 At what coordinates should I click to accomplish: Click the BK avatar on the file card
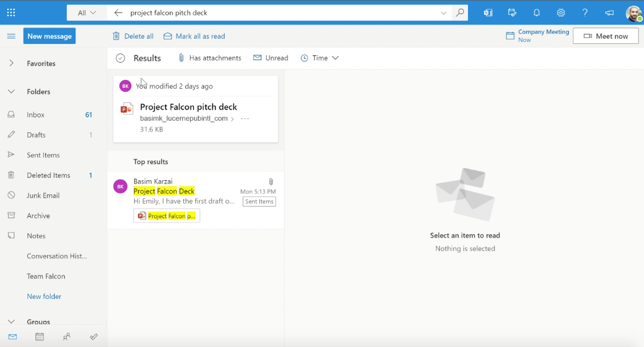coord(125,86)
